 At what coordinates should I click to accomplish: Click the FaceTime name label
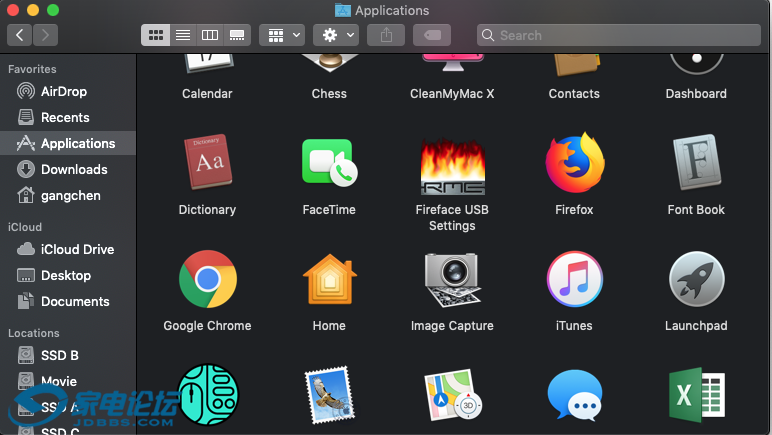click(329, 210)
